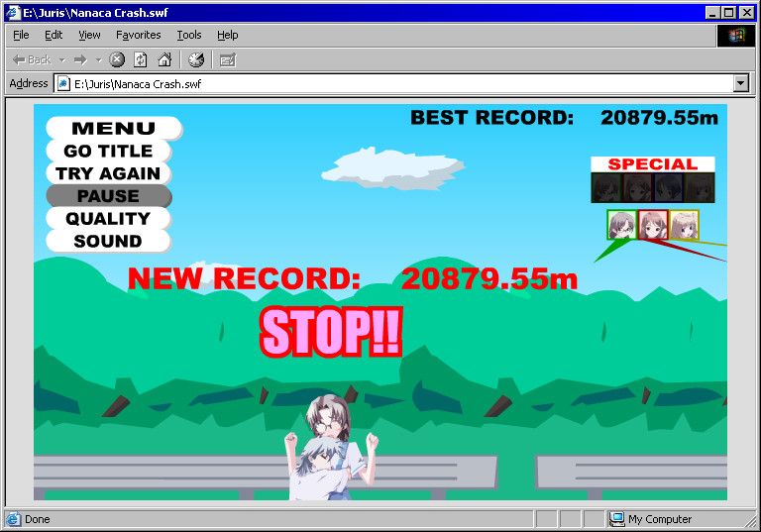Click the green-framed glasses character portrait

click(621, 225)
